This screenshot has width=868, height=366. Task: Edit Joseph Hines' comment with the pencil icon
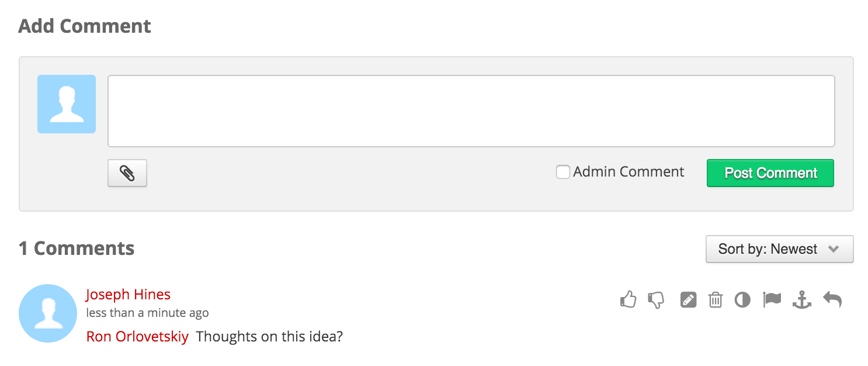click(689, 300)
